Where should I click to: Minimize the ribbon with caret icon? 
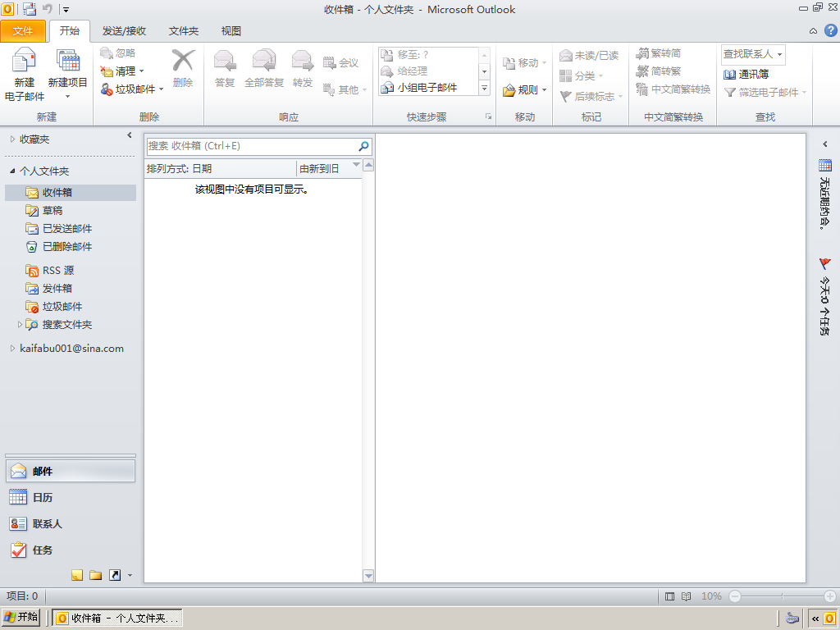(x=813, y=31)
